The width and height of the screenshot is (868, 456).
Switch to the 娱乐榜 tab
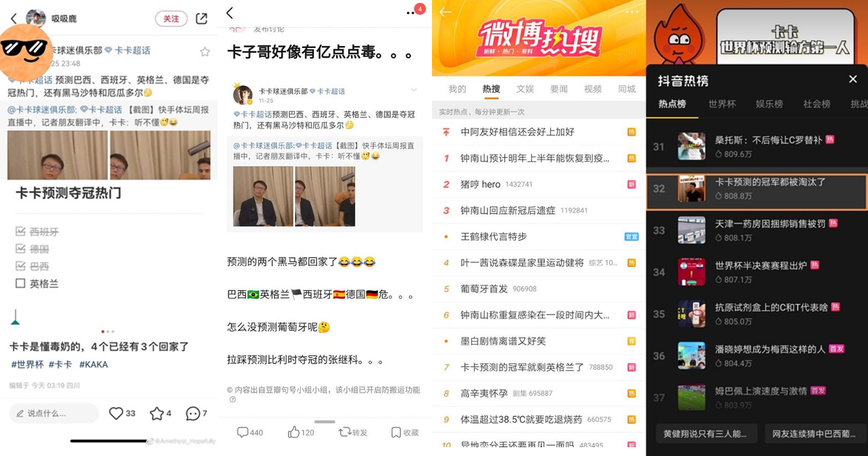point(769,104)
